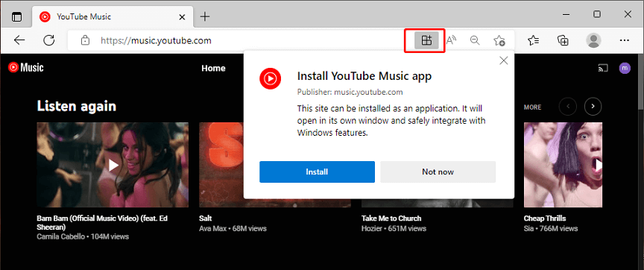Click the Install button in the app dialog

pos(317,172)
